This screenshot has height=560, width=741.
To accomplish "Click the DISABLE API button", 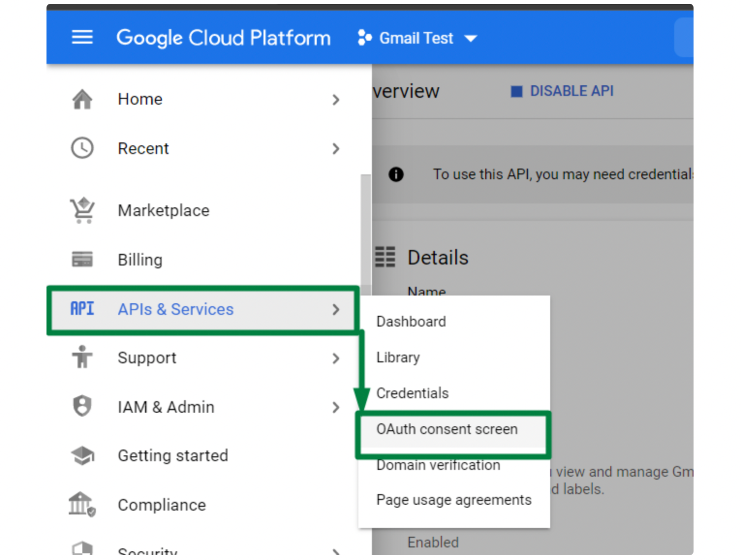I will click(562, 91).
